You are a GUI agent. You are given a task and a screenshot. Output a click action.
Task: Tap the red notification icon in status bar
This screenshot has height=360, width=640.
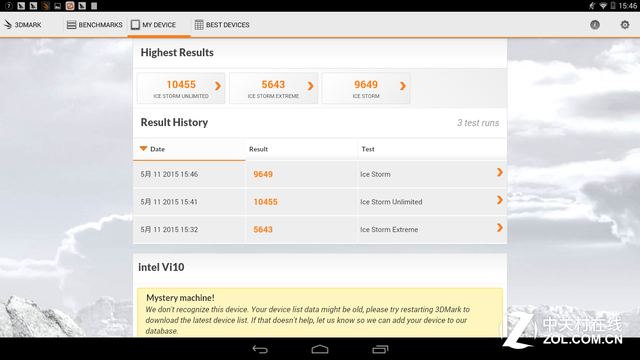(70, 6)
